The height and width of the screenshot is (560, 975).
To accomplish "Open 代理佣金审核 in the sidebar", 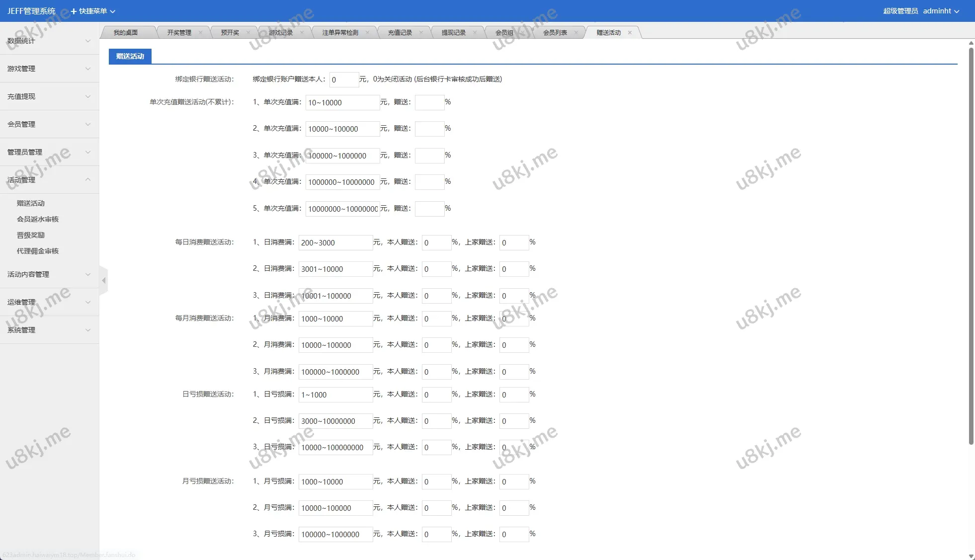I will [x=38, y=251].
